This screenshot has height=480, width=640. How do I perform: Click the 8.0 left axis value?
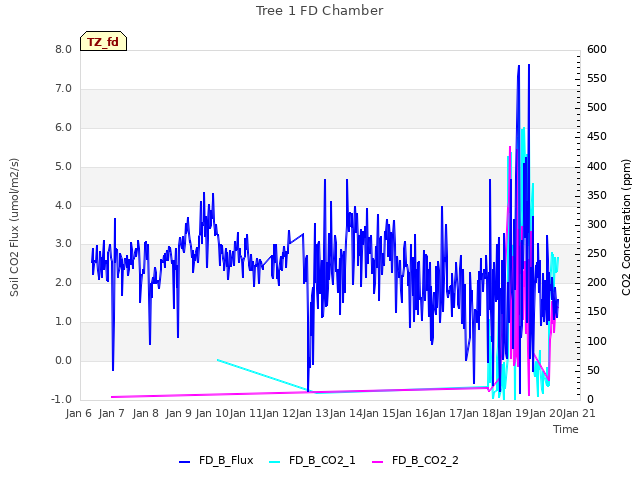63,49
